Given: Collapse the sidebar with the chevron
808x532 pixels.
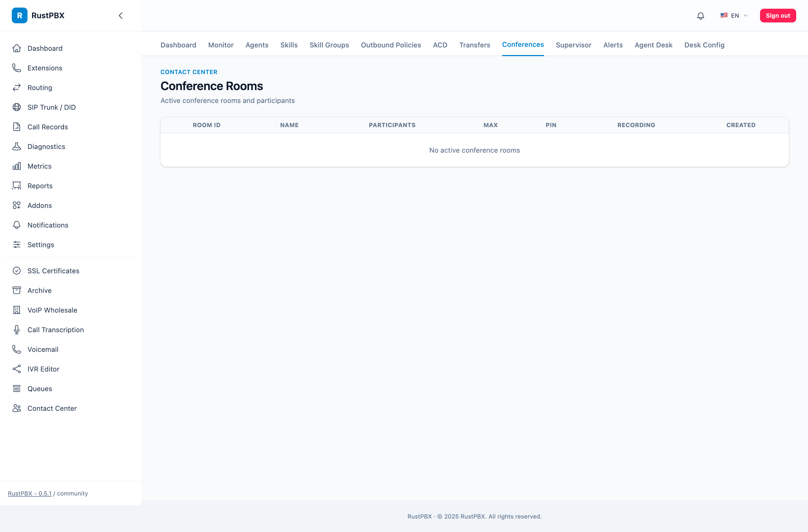Looking at the screenshot, I should coord(121,15).
